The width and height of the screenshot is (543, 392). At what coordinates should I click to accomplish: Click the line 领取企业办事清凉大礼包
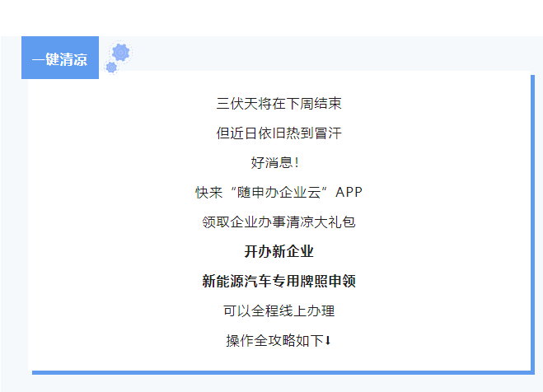pyautogui.click(x=279, y=222)
